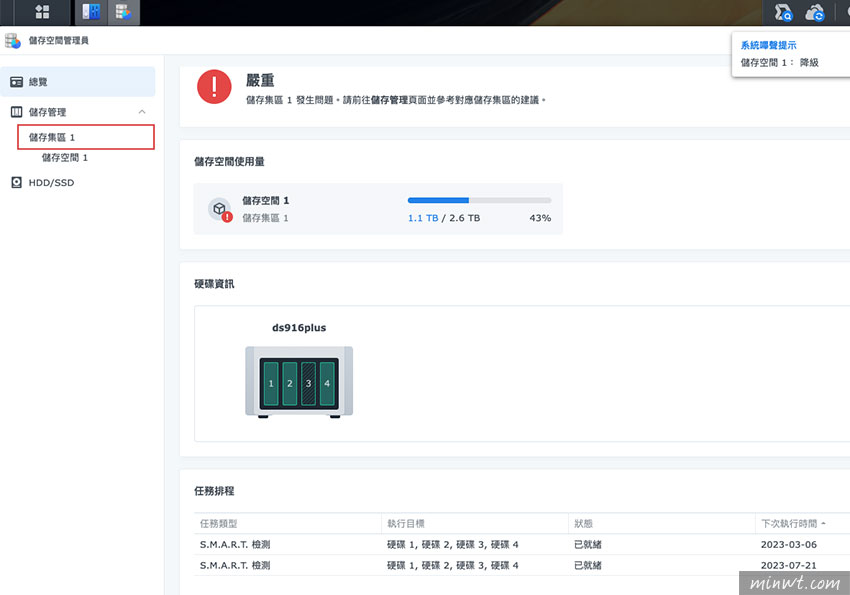
Task: Select hatched drive bay 3 in NAS diagram
Action: (x=308, y=383)
